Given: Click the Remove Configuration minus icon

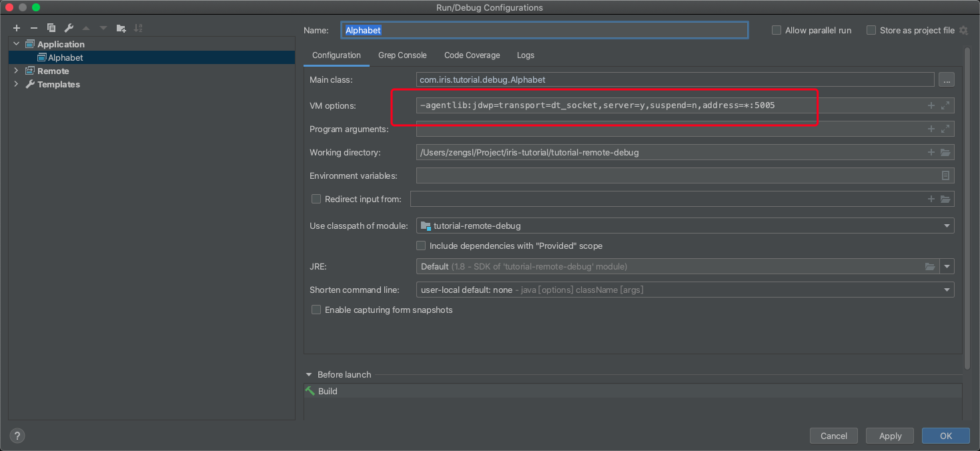Looking at the screenshot, I should click(34, 28).
